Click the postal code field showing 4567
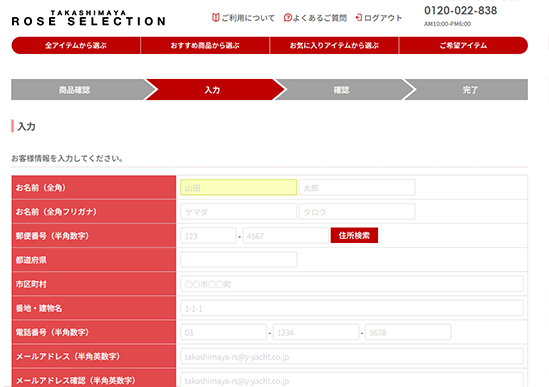The height and width of the screenshot is (387, 549). tap(285, 236)
